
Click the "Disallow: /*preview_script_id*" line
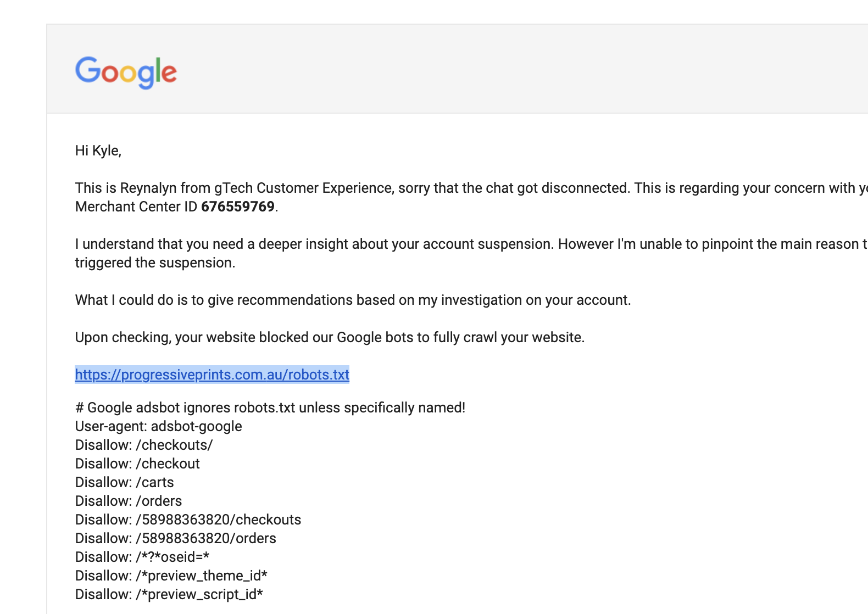coord(169,594)
